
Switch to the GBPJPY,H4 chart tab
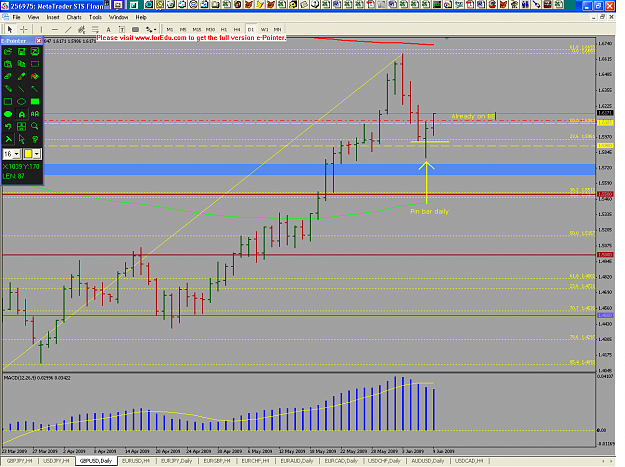tap(19, 461)
